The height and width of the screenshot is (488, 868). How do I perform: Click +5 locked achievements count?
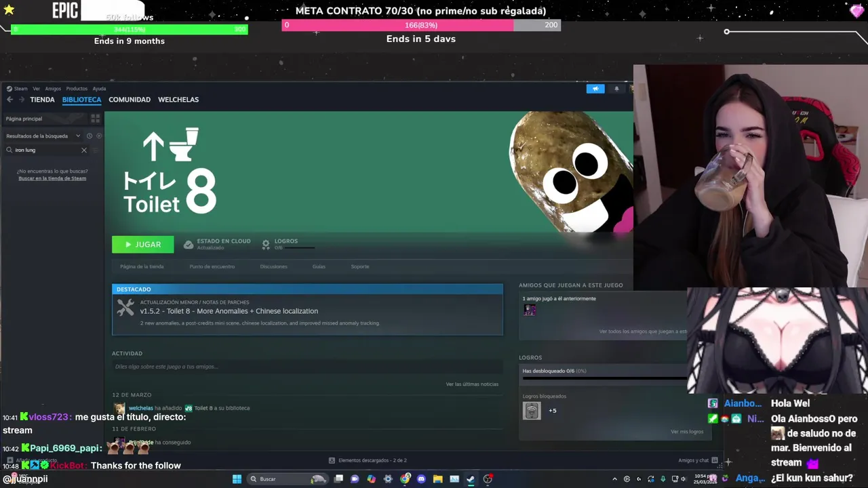coord(553,411)
